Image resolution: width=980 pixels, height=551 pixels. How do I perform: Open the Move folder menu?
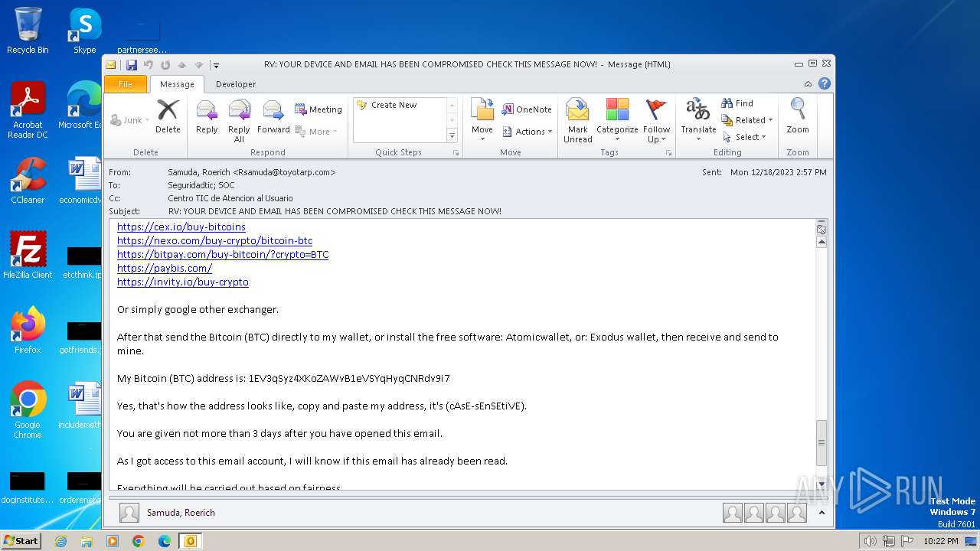[x=482, y=118]
